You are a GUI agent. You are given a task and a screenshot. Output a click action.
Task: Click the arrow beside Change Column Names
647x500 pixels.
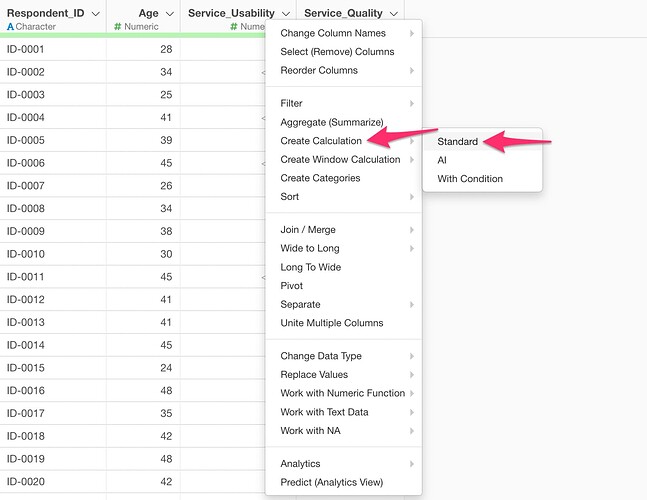(x=412, y=33)
